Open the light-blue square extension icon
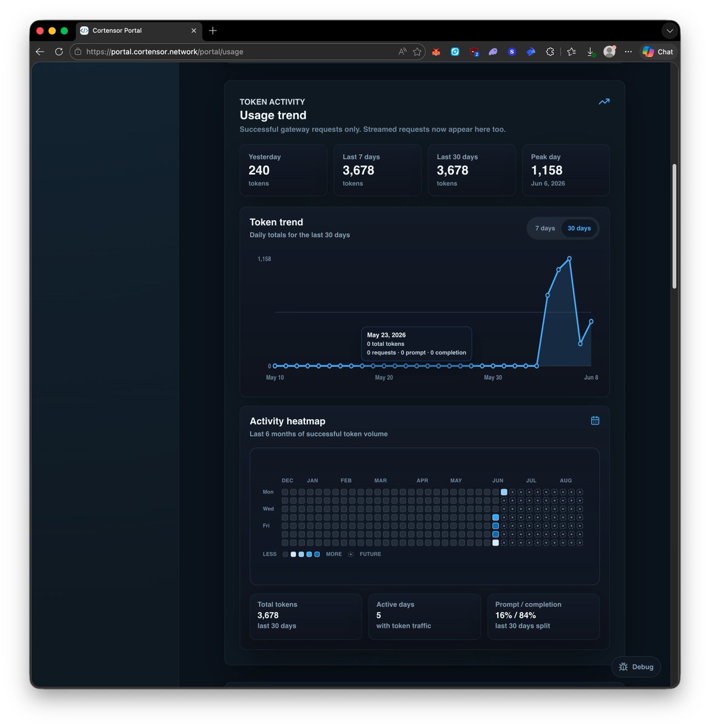This screenshot has width=710, height=728. [x=455, y=52]
